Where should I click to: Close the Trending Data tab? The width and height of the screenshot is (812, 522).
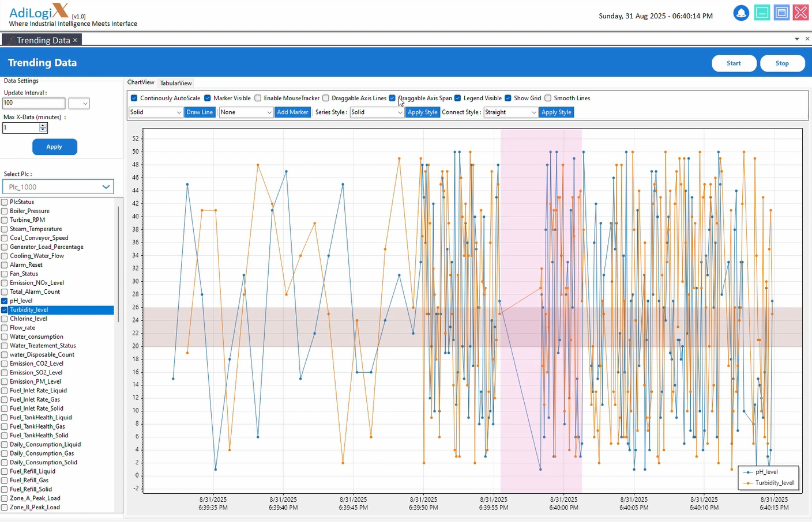75,40
